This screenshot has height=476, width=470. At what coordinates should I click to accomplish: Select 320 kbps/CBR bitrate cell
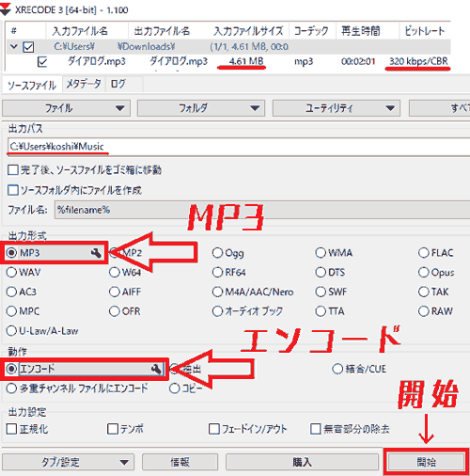[x=418, y=61]
